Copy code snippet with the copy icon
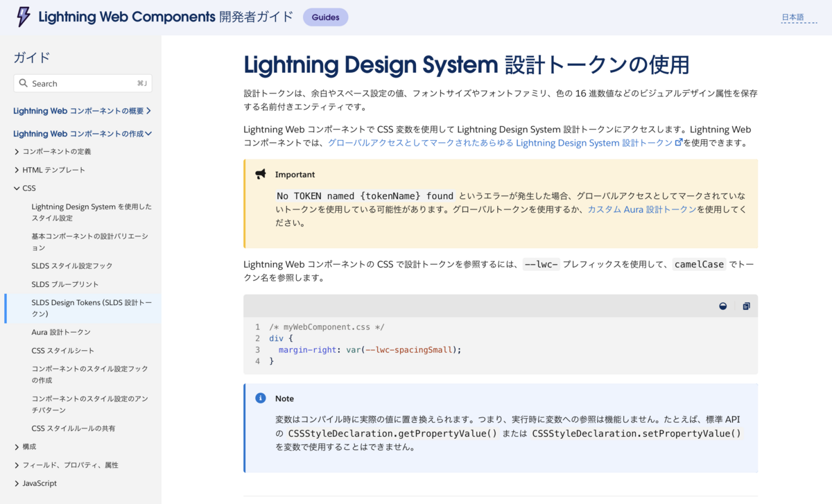Screen dimensions: 832x504 tap(746, 306)
